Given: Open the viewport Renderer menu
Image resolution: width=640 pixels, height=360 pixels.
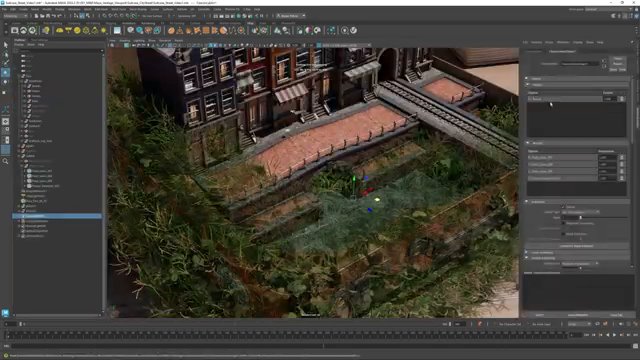Looking at the screenshot, I should pos(165,41).
